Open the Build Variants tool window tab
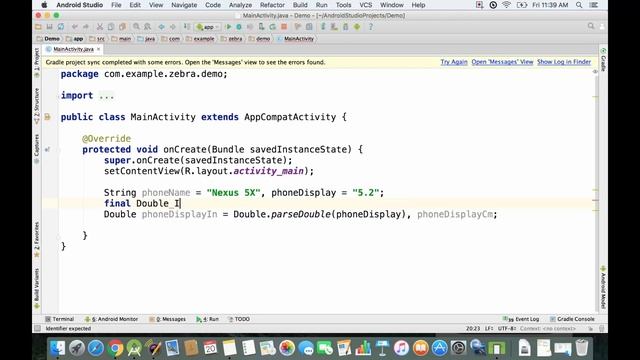Image resolution: width=640 pixels, height=360 pixels. click(37, 288)
